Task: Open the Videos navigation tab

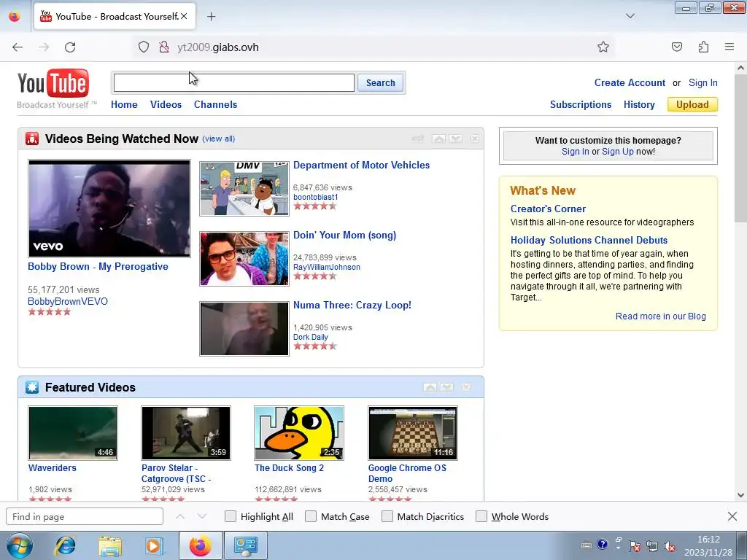Action: click(x=166, y=104)
